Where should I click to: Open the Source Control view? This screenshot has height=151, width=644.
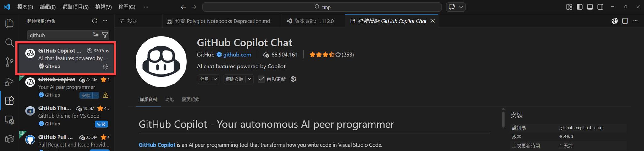[9, 62]
